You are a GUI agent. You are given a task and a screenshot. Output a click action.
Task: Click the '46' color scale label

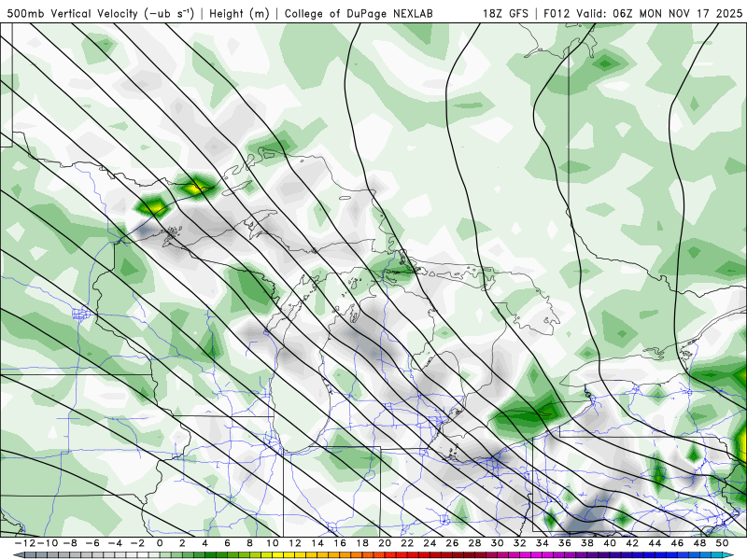pos(677,543)
